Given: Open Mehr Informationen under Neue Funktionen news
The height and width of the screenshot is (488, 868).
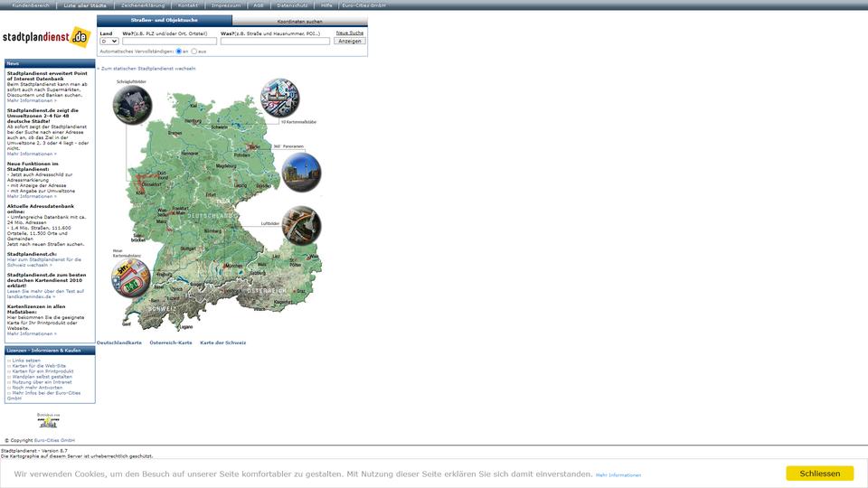Looking at the screenshot, I should (32, 196).
